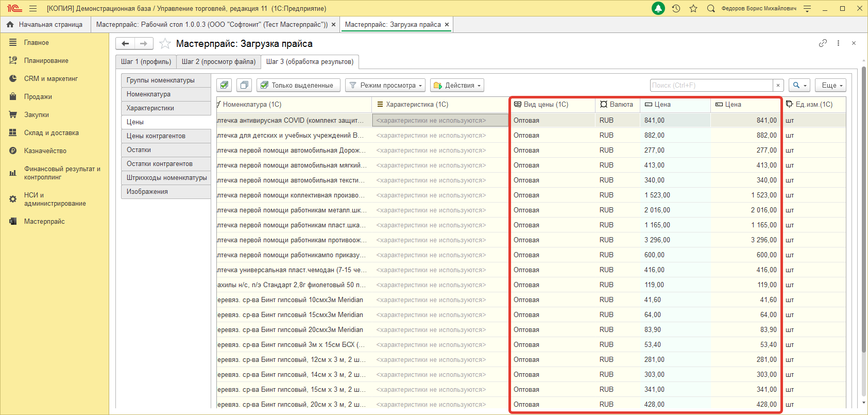Open the history clock icon
868x415 pixels.
tap(676, 8)
